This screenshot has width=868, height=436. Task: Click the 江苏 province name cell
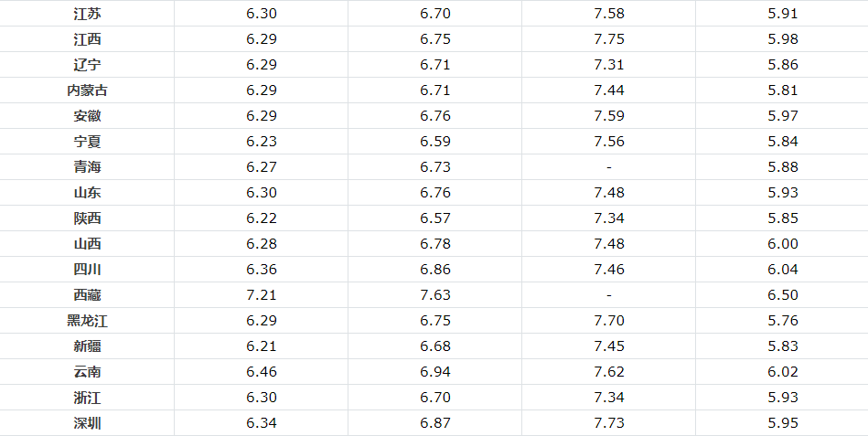(87, 14)
